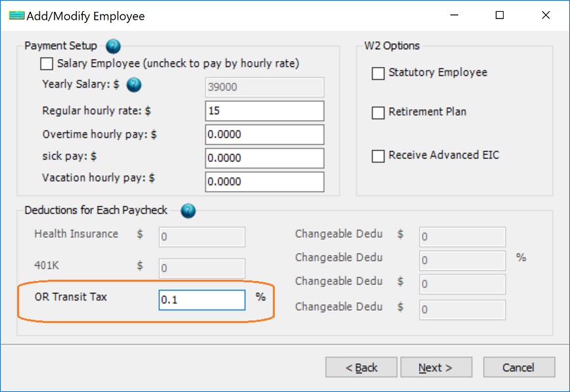Tick the Receive Advanced EIC checkbox
This screenshot has width=570, height=392.
point(378,156)
